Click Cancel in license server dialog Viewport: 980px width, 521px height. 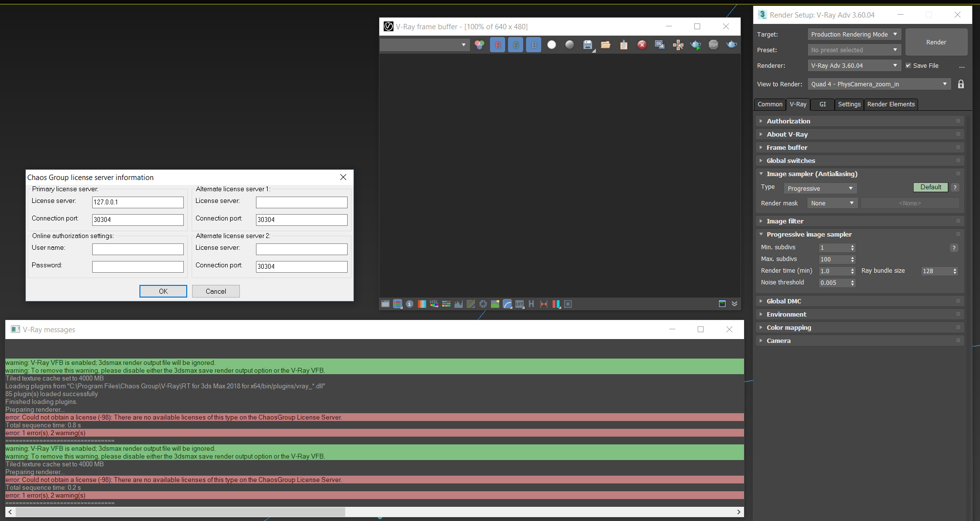(216, 291)
